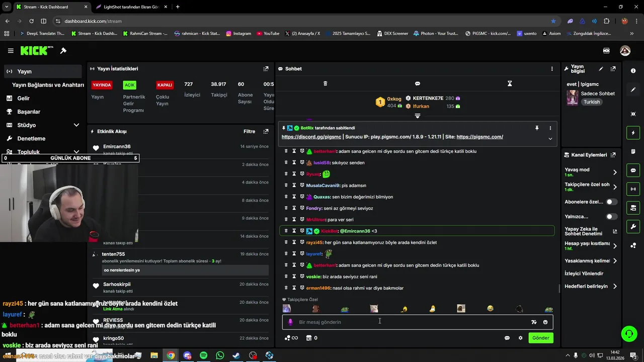Click the info icon in the right sidebar

pyautogui.click(x=633, y=71)
